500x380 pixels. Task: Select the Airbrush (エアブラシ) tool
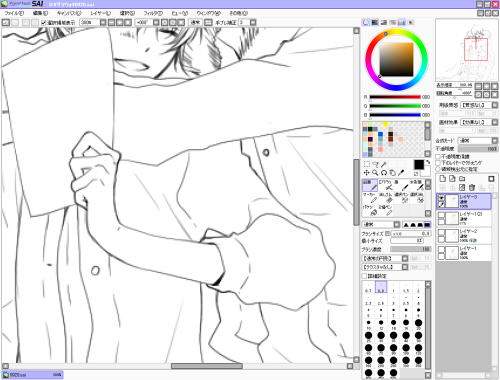386,185
